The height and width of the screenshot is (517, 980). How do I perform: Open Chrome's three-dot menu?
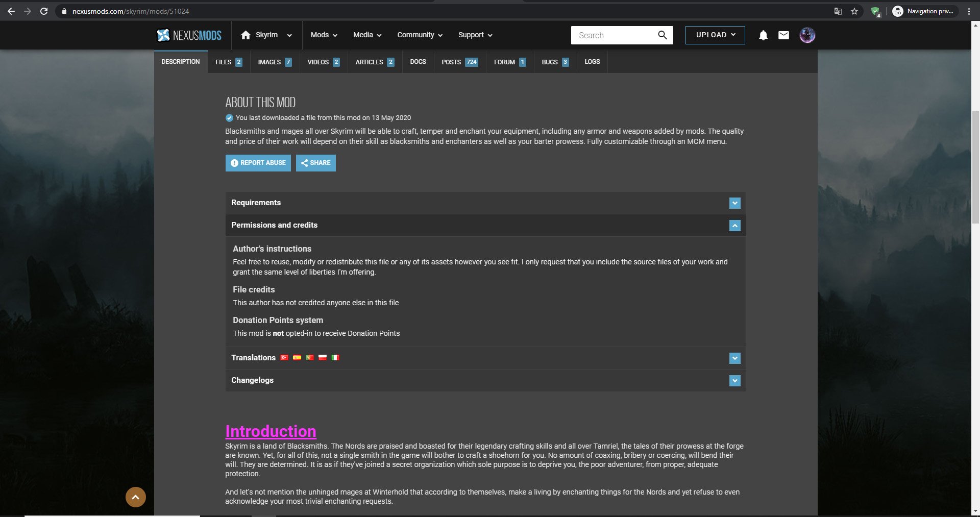(x=969, y=11)
